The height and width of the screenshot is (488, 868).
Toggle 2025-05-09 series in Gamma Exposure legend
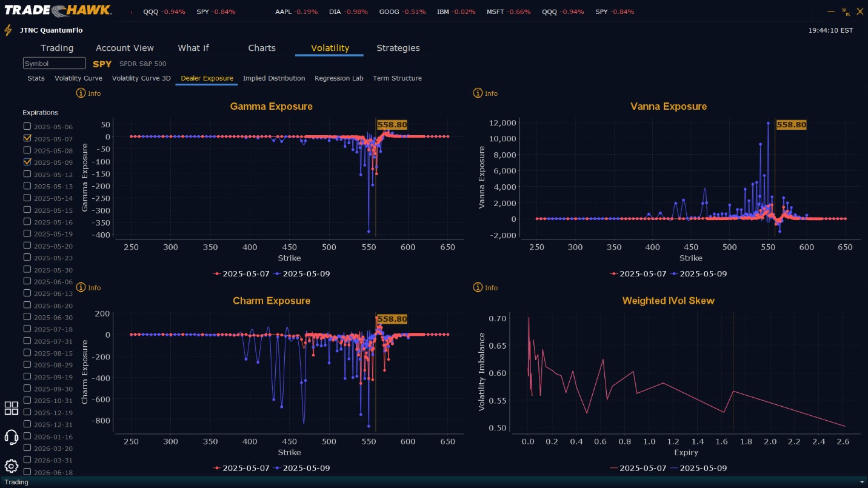301,273
